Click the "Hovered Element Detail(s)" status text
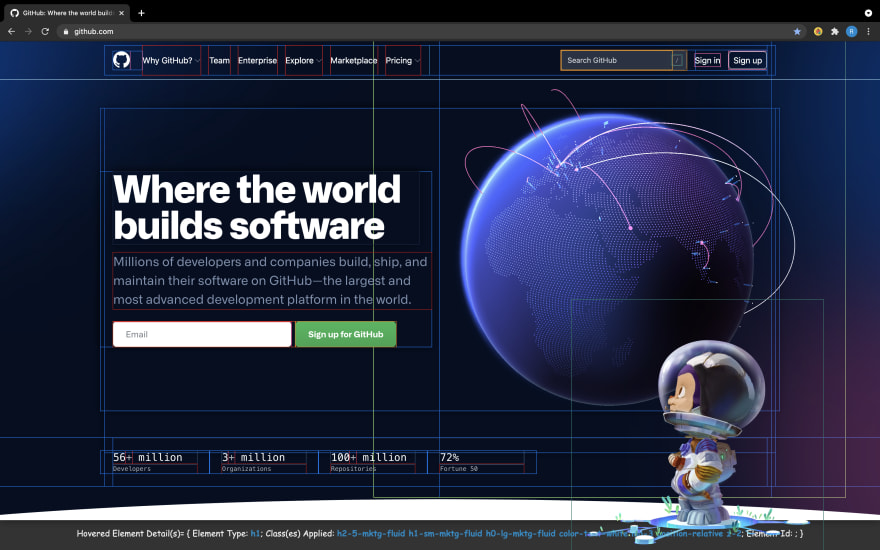Image resolution: width=880 pixels, height=550 pixels. click(x=440, y=533)
